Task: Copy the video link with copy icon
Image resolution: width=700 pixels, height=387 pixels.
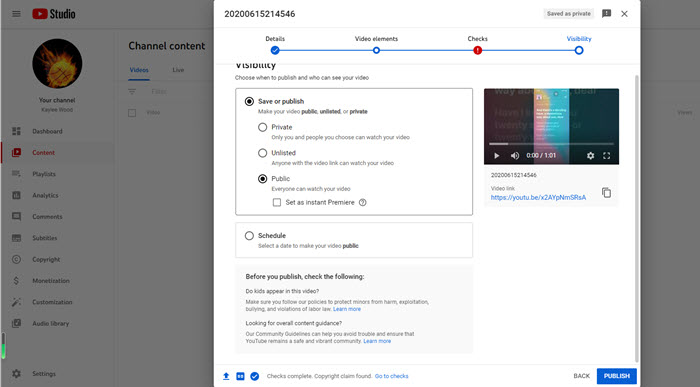Action: click(x=606, y=192)
